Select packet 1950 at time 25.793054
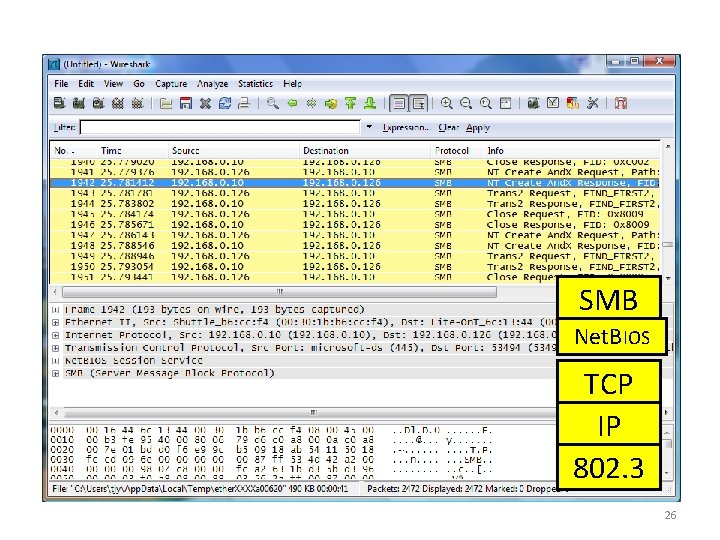Screen dimensions: 720x540 click(x=355, y=267)
